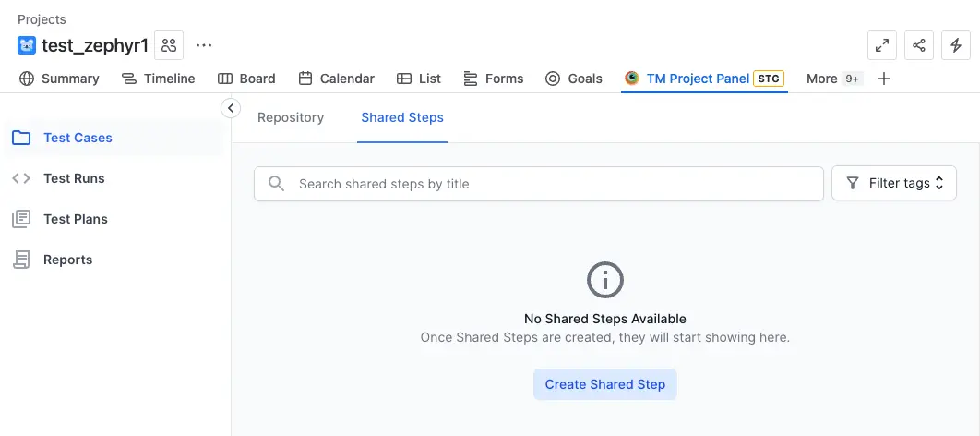Expand the More 9+ tabs menu
980x436 pixels.
click(833, 79)
